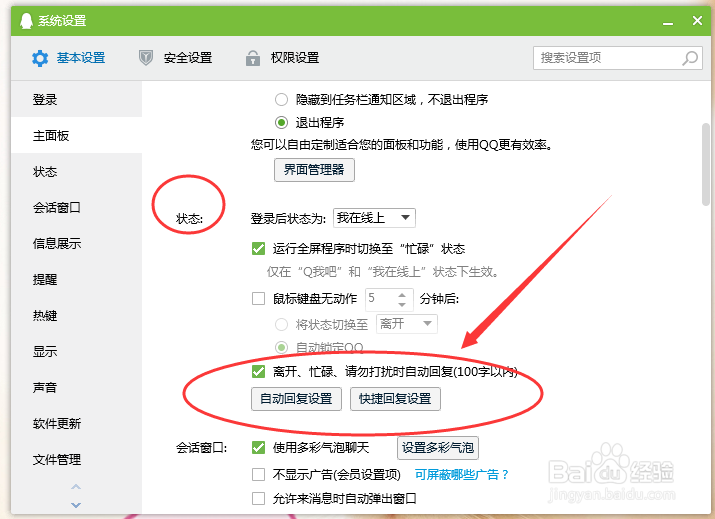Click the sidebar scroll-up chevron
This screenshot has height=519, width=715.
[76, 487]
